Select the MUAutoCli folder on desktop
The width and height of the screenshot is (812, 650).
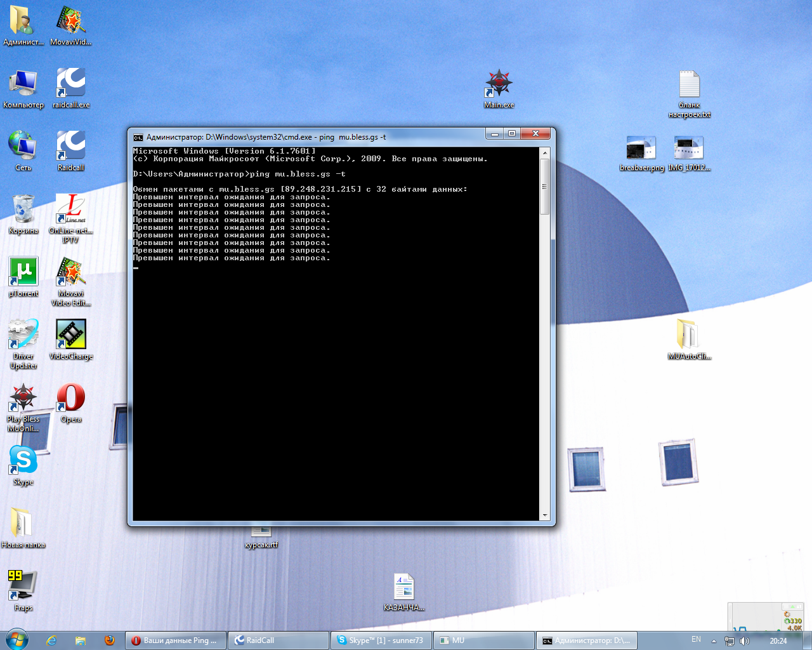pos(689,336)
